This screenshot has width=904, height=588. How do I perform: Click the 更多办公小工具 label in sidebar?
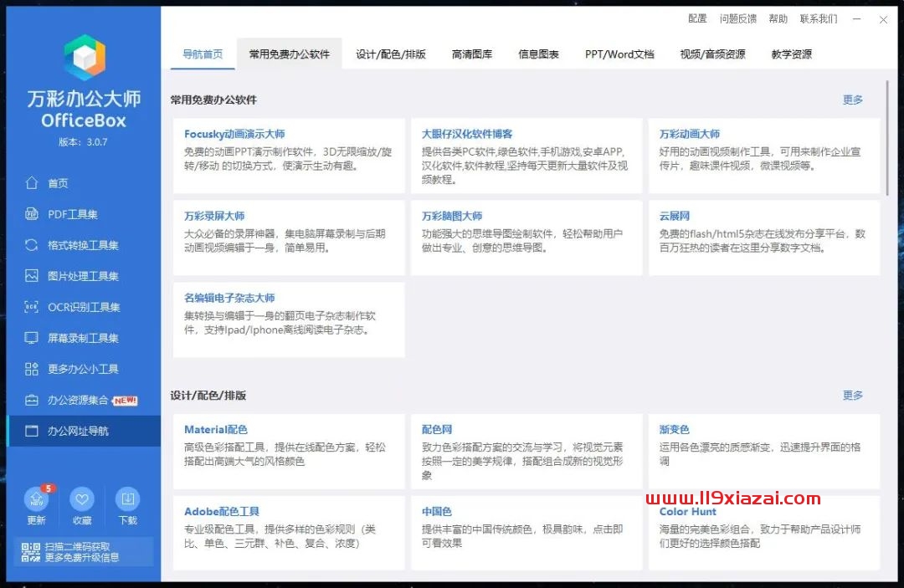(83, 369)
